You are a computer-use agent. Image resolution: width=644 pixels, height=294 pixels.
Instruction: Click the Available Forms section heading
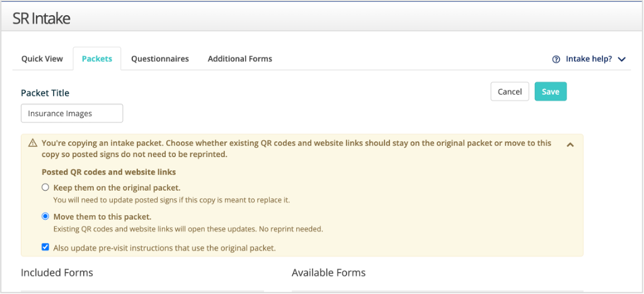tap(328, 272)
